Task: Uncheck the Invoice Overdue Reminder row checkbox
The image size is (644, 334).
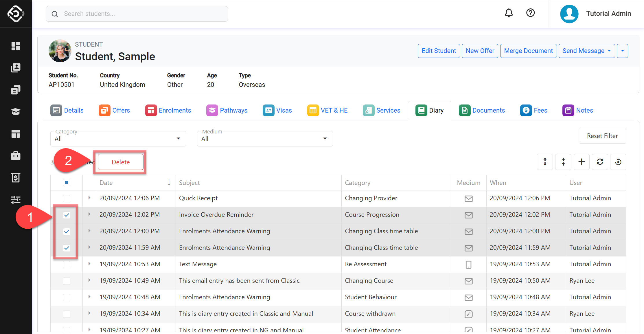Action: click(67, 215)
